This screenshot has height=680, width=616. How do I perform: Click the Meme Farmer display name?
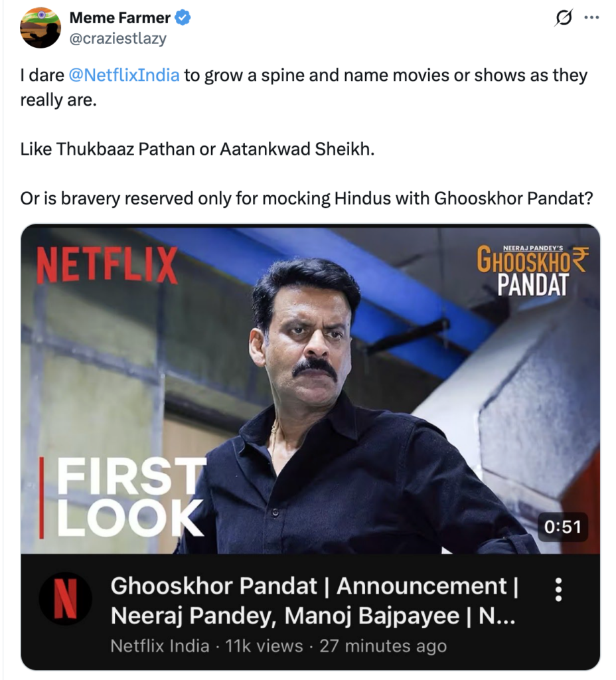[120, 18]
